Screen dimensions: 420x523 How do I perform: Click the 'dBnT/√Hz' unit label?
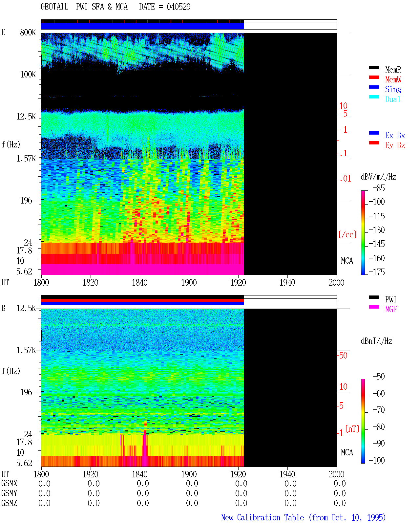[377, 341]
